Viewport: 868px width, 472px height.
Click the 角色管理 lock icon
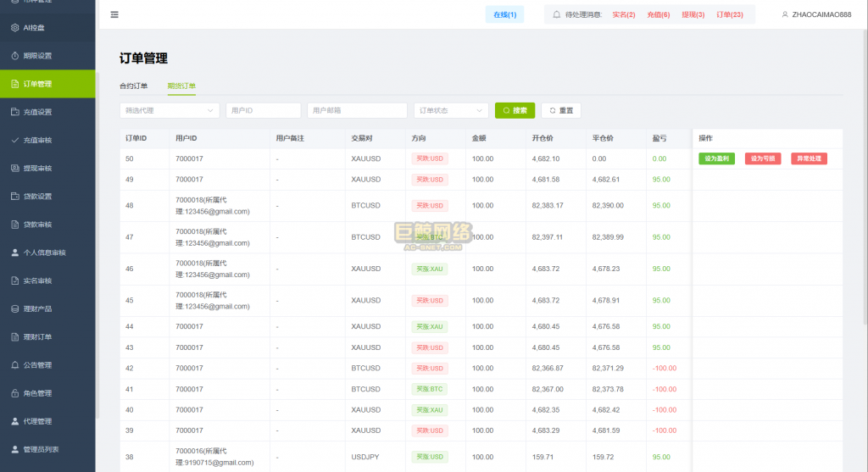(15, 393)
